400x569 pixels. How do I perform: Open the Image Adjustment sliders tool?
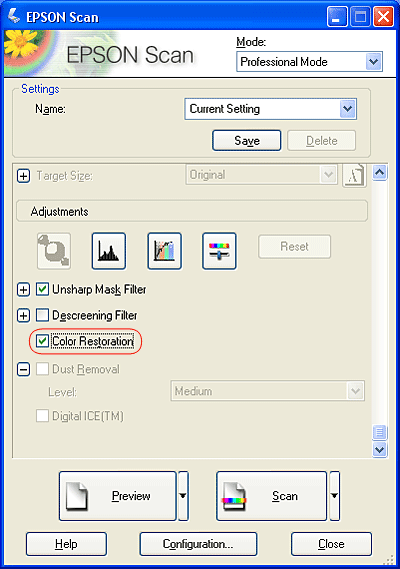(219, 251)
